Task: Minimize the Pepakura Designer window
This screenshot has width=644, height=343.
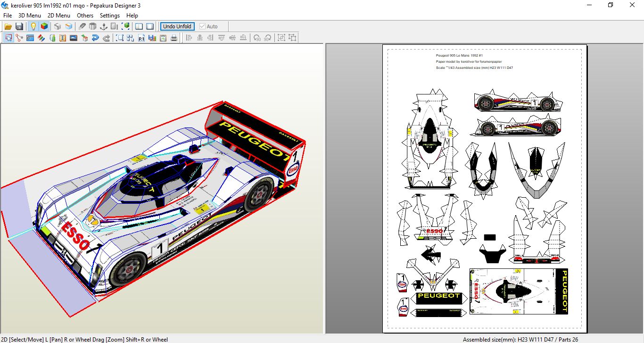Action: [x=589, y=5]
